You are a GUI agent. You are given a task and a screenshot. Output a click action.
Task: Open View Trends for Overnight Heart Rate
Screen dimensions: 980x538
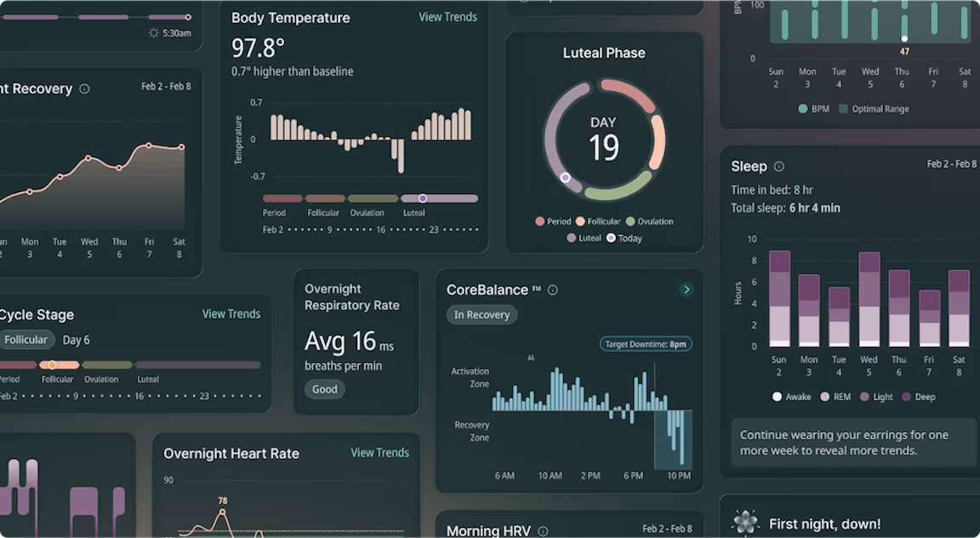coord(380,453)
